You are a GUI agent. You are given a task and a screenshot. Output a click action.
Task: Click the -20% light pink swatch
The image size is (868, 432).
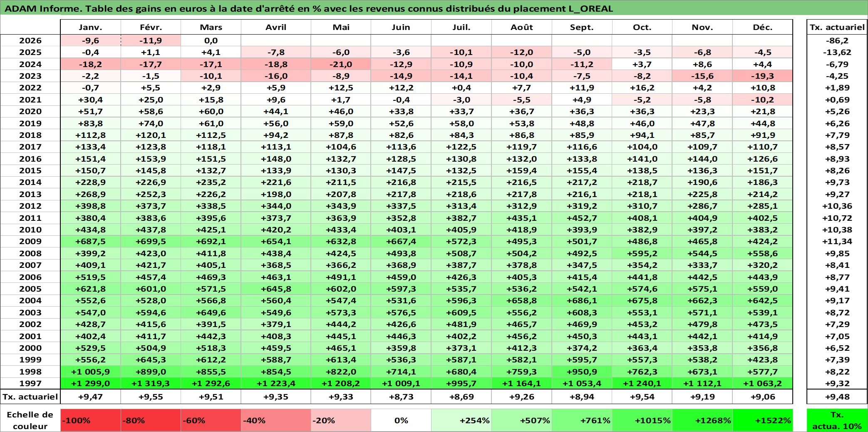tap(341, 420)
